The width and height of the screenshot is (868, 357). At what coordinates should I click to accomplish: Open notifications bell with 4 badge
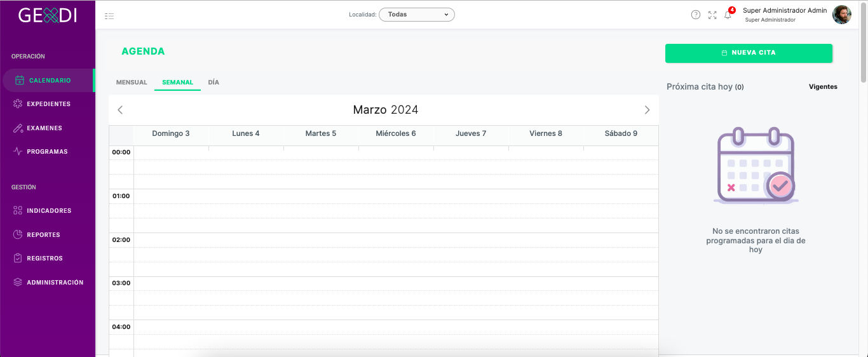point(728,14)
